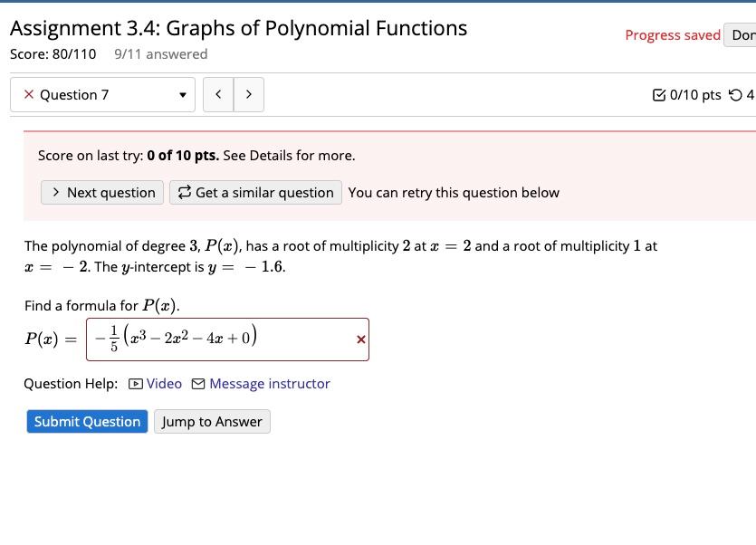Click Jump to Answer
Screen dimensions: 756x545
click(212, 421)
